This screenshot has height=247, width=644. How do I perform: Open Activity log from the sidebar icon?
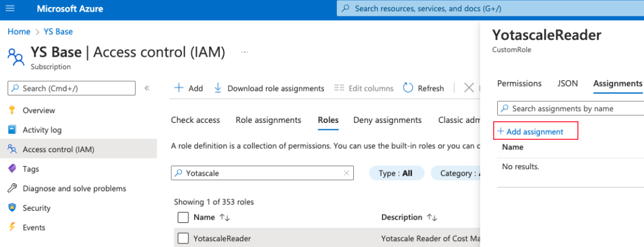point(12,129)
